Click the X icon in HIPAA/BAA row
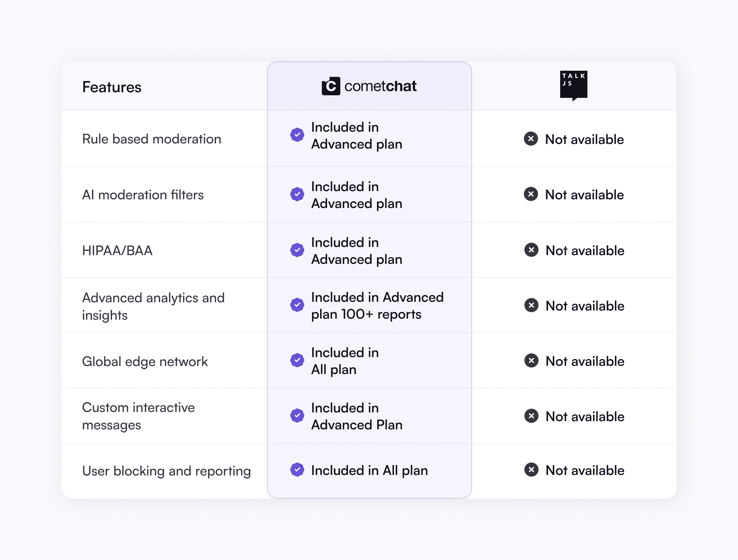The image size is (738, 560). pyautogui.click(x=531, y=250)
